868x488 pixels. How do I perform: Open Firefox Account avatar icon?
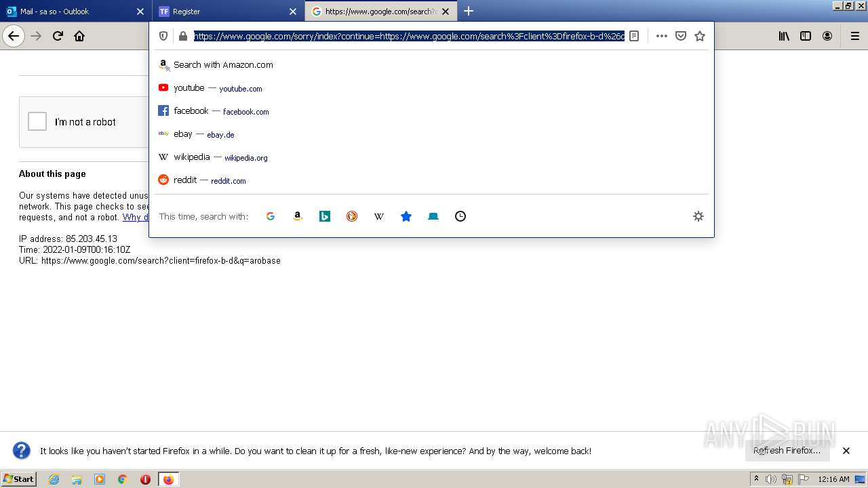(827, 36)
